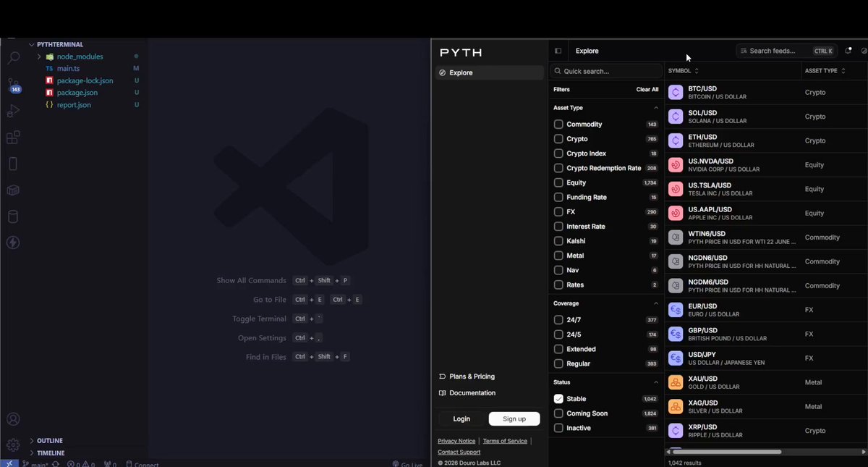Click the Sign up button
The height and width of the screenshot is (467, 868).
514,418
